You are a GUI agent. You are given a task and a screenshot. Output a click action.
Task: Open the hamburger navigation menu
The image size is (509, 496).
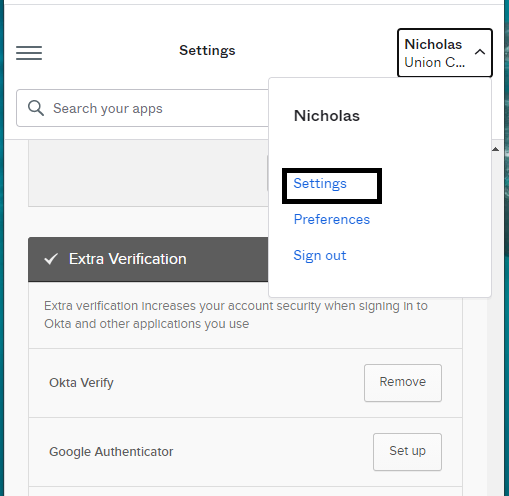[x=29, y=53]
